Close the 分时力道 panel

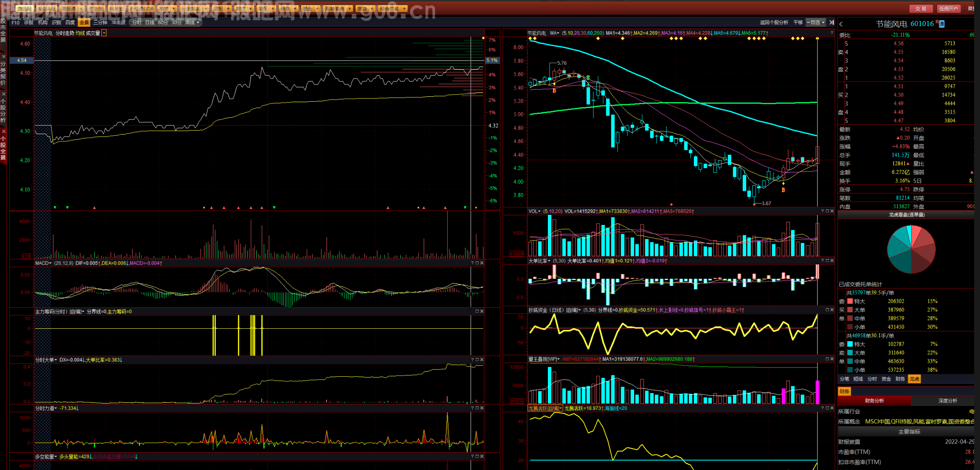click(482, 408)
